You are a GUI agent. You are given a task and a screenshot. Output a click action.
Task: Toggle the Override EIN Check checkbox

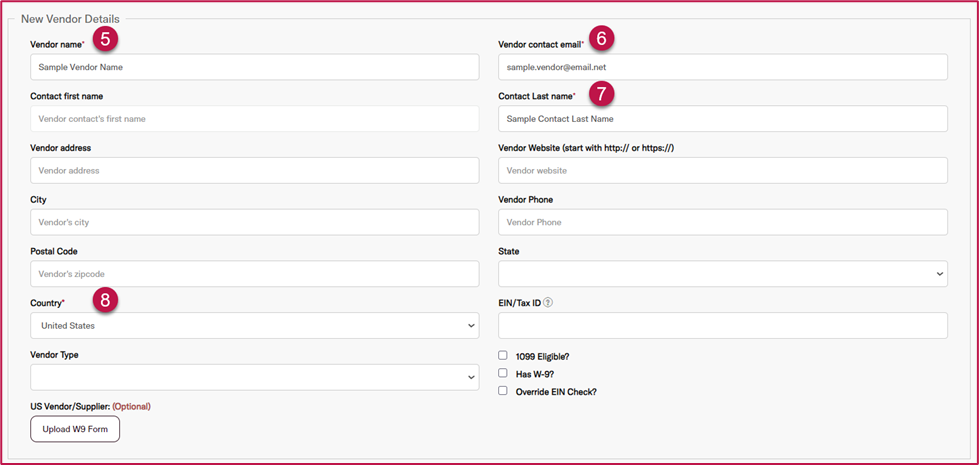[x=503, y=391]
